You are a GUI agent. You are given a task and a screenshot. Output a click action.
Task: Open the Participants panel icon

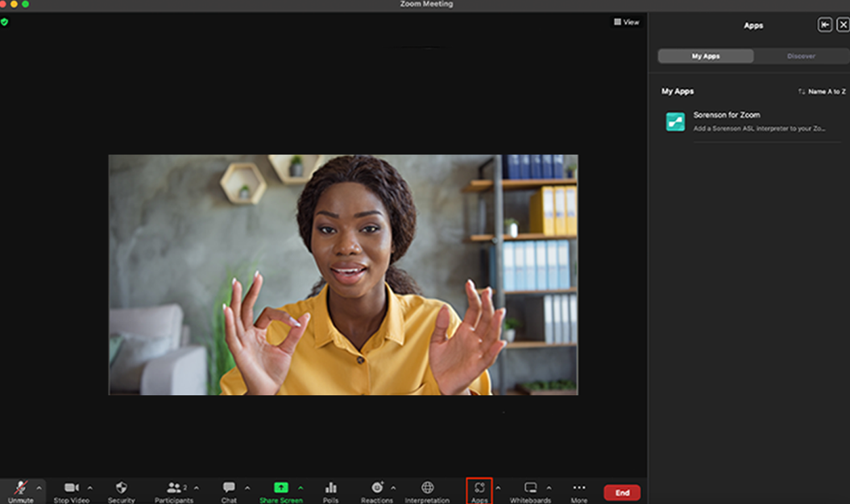coord(174,488)
